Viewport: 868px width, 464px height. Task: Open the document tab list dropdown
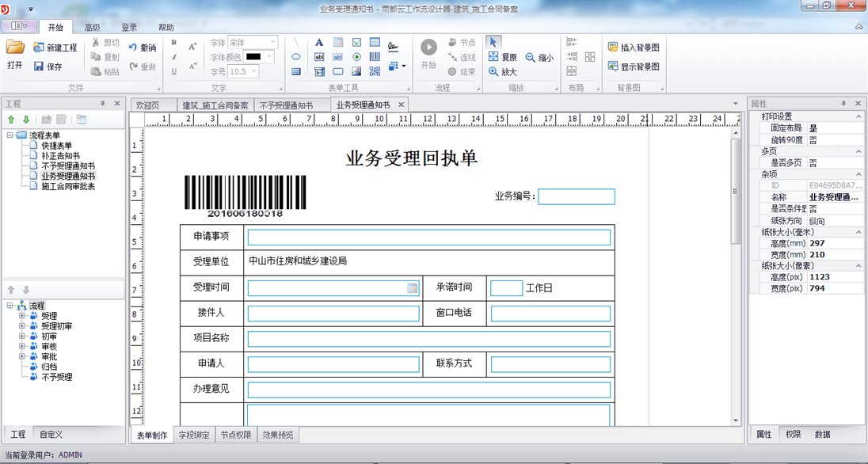736,104
